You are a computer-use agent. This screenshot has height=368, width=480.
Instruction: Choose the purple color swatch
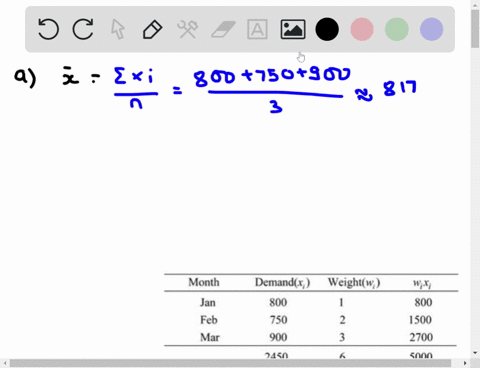click(x=432, y=29)
